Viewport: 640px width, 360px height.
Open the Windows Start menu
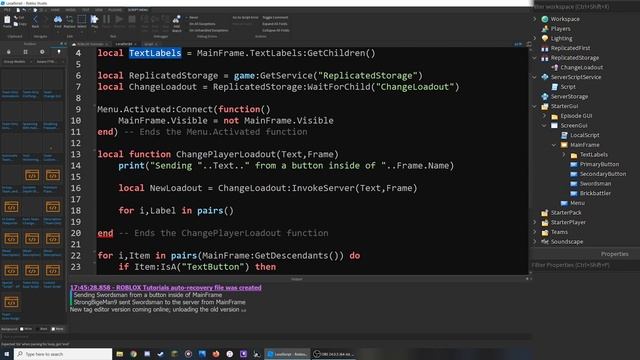tap(7, 354)
